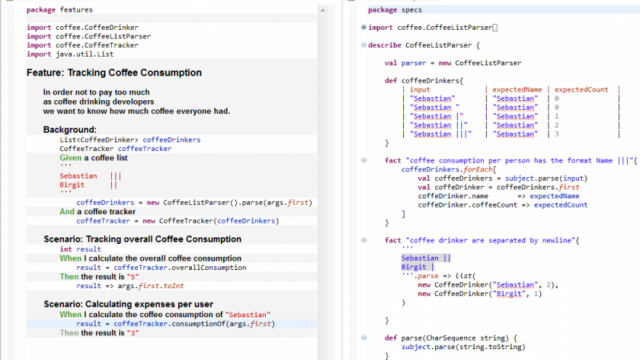
Task: Click the step 'Then the result is "5"'
Action: click(99, 277)
